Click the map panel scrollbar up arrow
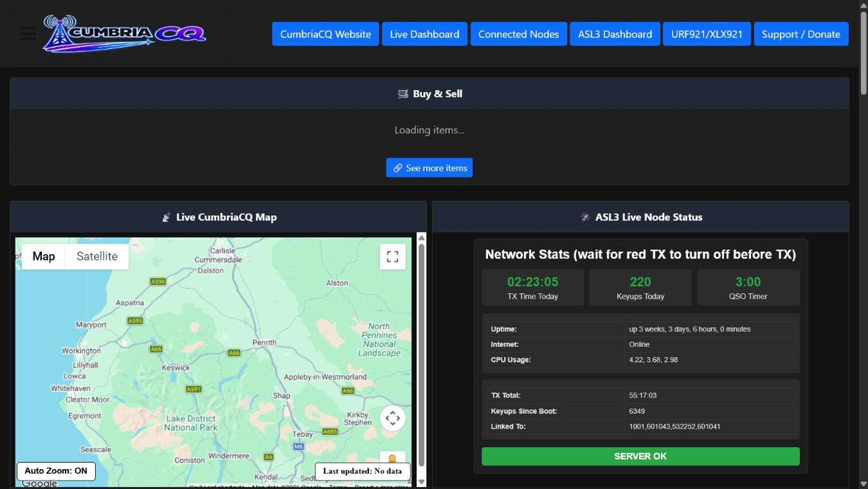Viewport: 868px width, 489px height. click(x=422, y=238)
